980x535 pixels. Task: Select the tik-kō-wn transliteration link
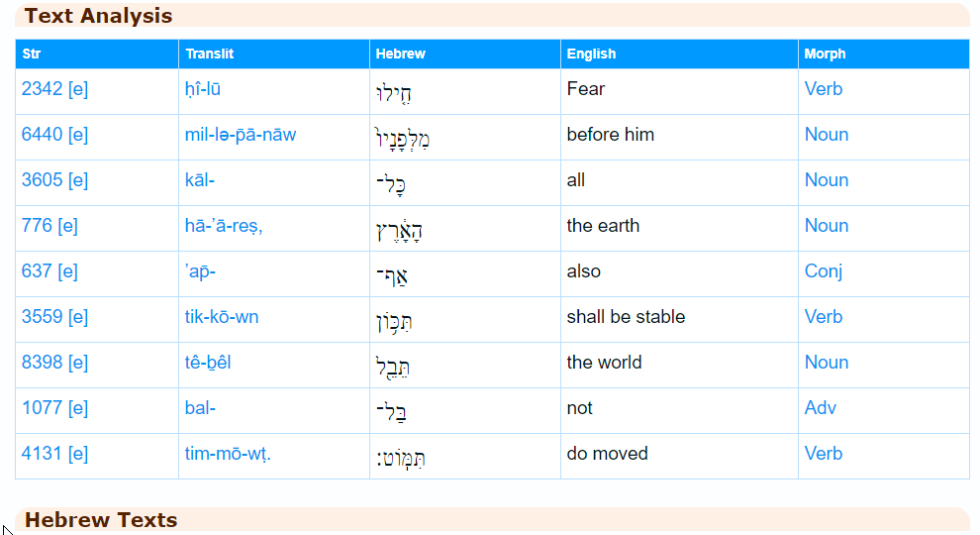[x=222, y=317]
